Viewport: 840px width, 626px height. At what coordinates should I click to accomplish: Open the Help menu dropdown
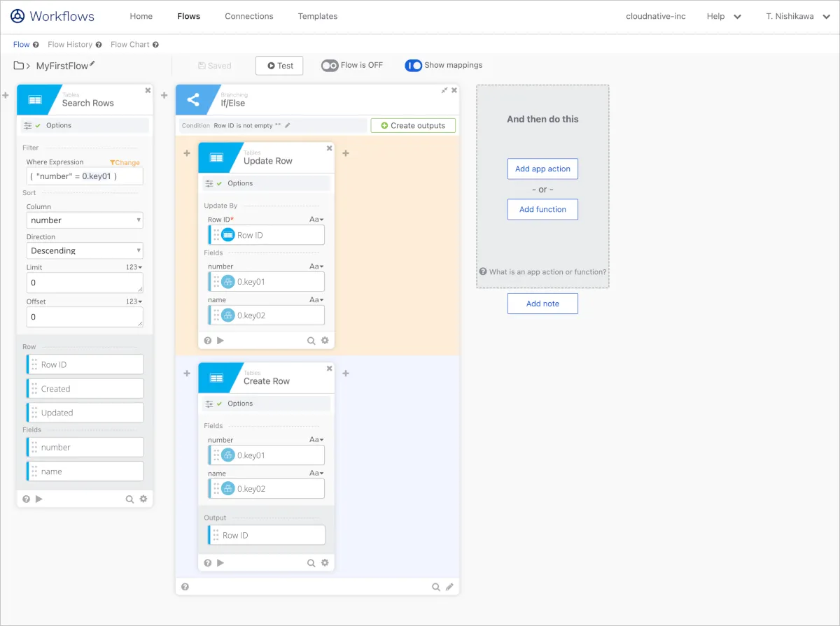(x=724, y=16)
